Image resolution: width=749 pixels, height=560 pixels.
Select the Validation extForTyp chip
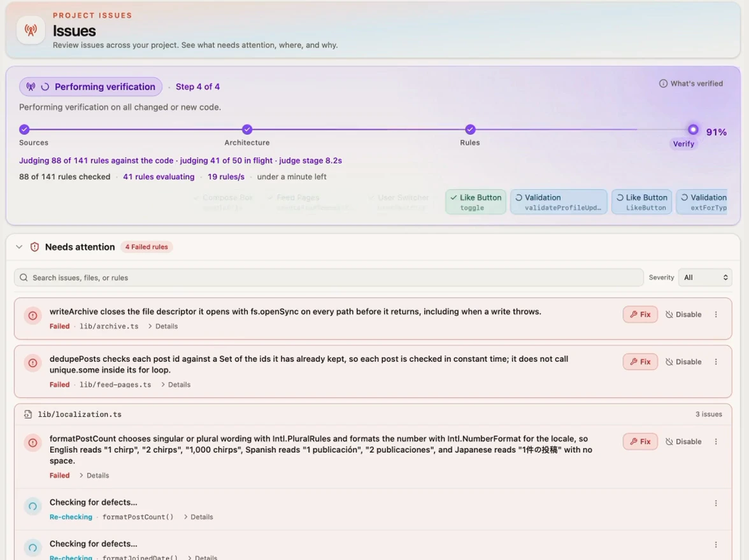(702, 202)
